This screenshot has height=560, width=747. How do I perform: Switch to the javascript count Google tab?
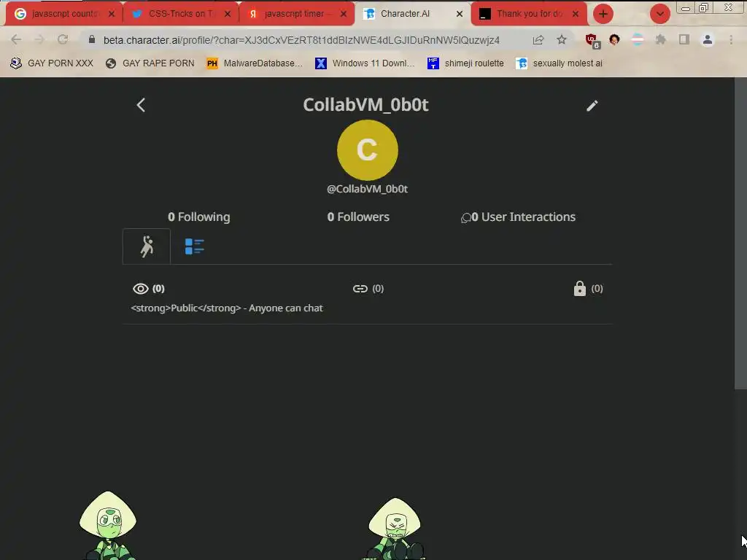click(x=64, y=14)
